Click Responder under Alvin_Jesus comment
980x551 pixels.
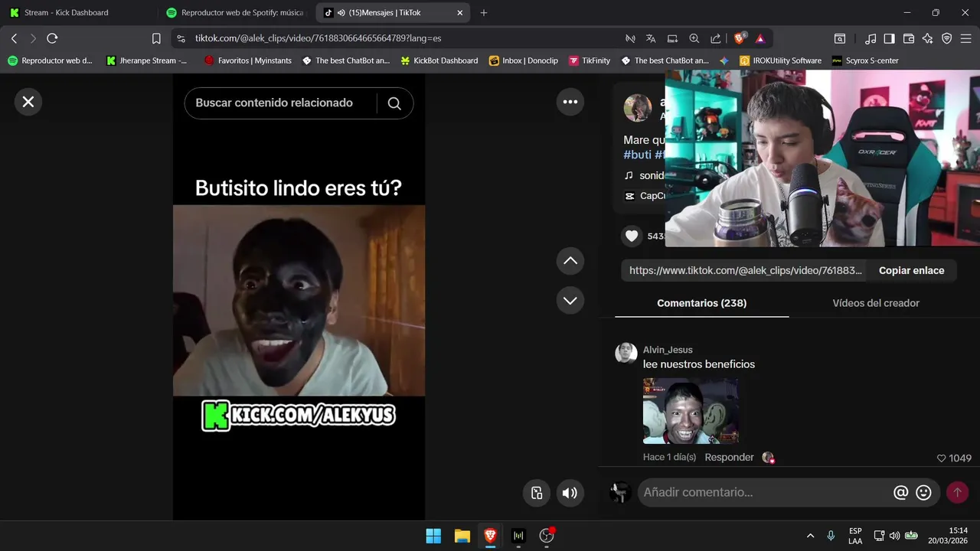[x=729, y=457]
